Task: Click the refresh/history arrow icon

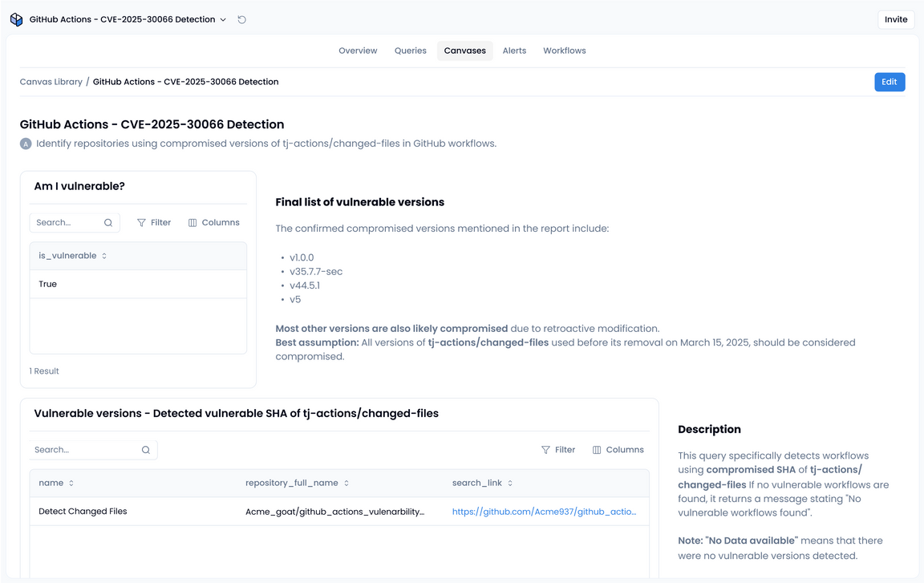Action: coord(241,19)
